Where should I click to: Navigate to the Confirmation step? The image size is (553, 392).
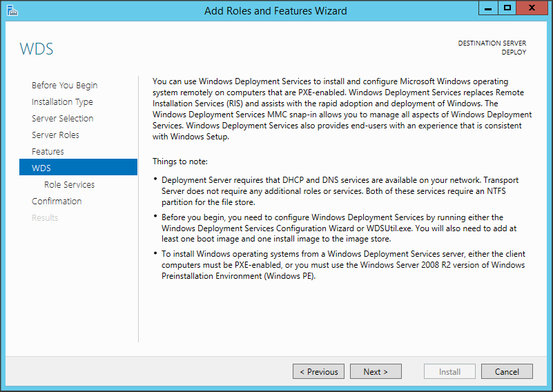coord(57,202)
